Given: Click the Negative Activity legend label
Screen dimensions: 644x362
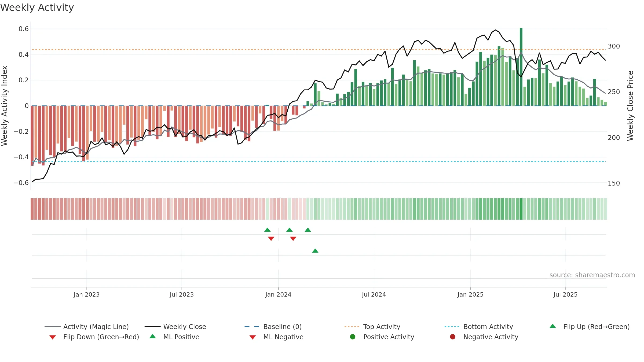Looking at the screenshot, I should (x=491, y=337).
